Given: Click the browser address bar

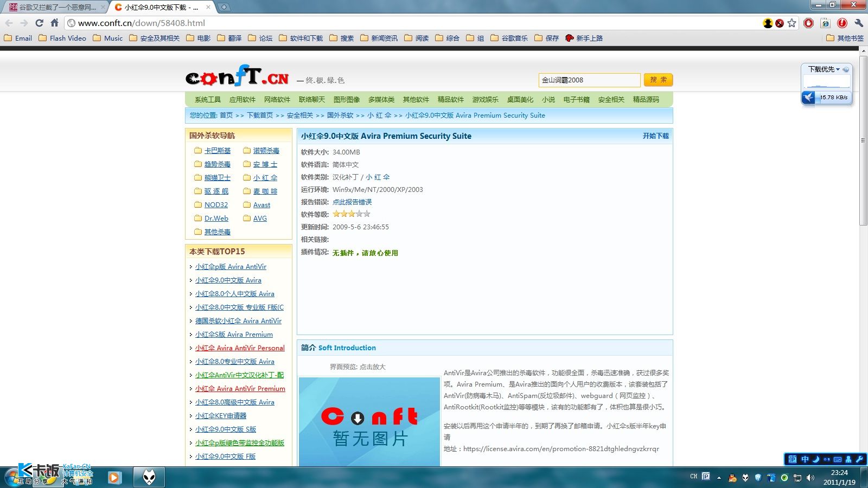Looking at the screenshot, I should [412, 23].
